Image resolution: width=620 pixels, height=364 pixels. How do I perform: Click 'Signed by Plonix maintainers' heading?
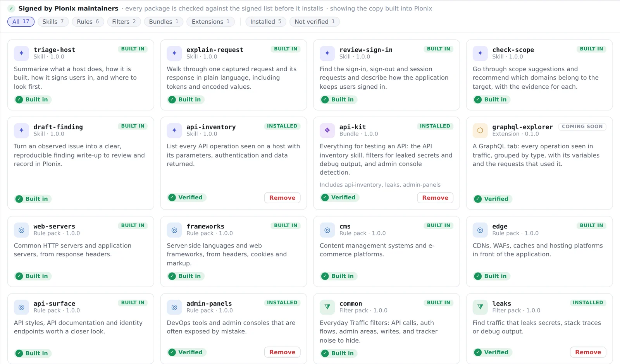[x=68, y=9]
